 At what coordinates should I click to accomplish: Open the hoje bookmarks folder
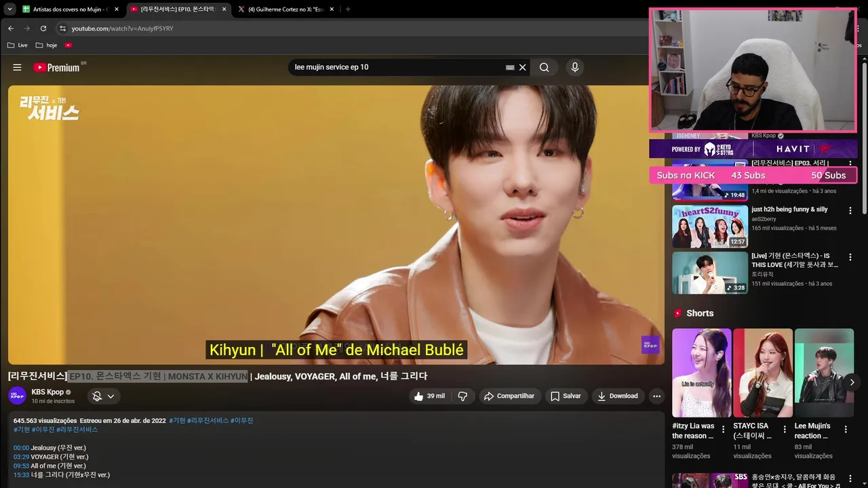47,45
